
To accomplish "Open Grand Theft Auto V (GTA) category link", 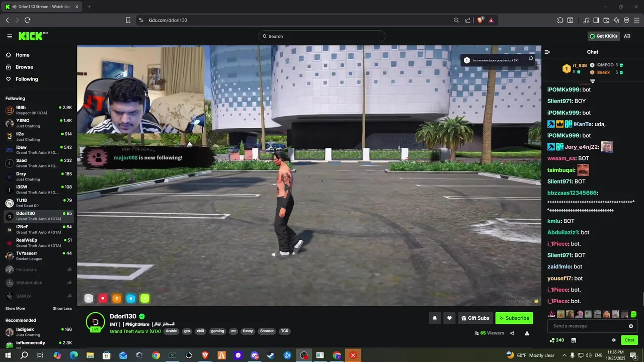I will pyautogui.click(x=134, y=331).
